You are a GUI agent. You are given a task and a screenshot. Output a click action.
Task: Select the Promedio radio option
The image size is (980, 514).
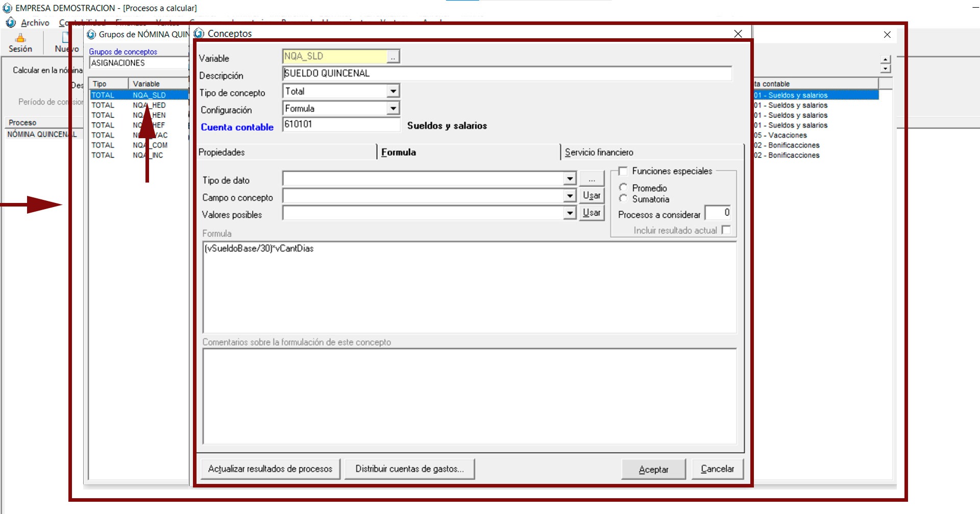point(623,188)
